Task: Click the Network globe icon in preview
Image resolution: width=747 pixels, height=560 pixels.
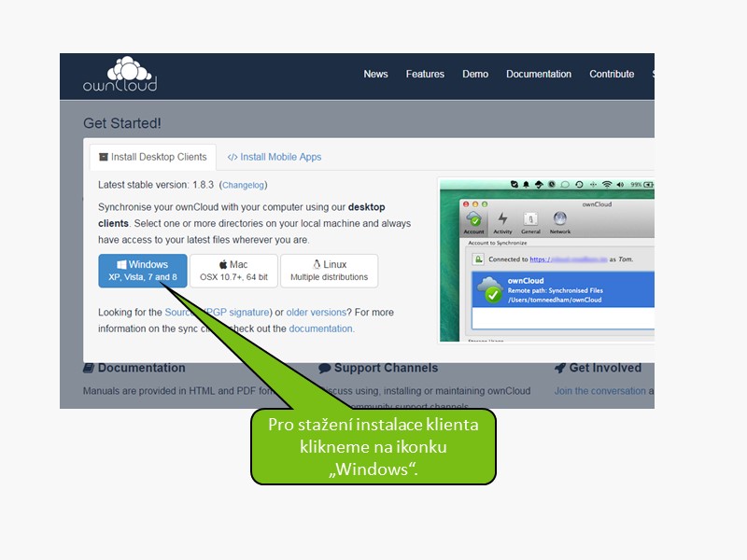Action: pos(560,222)
